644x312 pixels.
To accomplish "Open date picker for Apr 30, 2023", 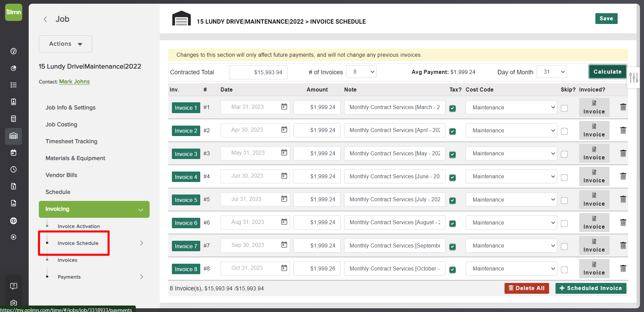I will click(x=284, y=130).
